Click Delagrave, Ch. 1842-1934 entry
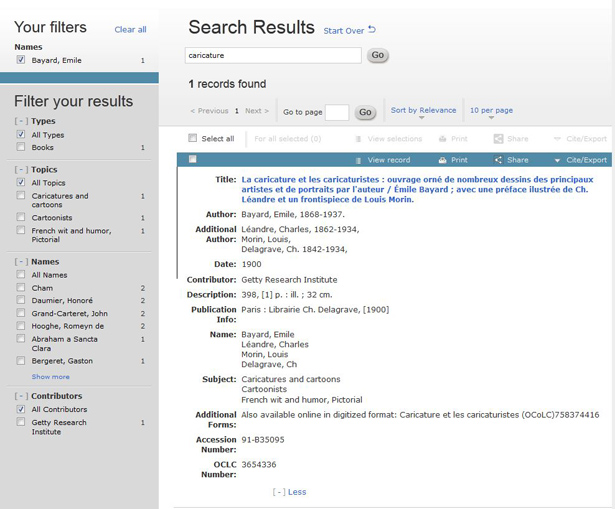Screen dimensions: 615x509 [294, 249]
